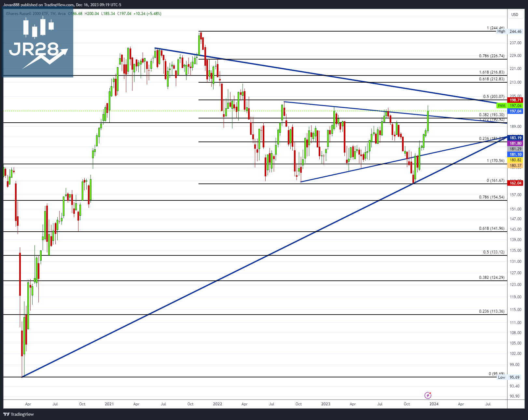The height and width of the screenshot is (420, 528).
Task: Click the 0.236 (113.36) Fibonacci label
Action: (492, 311)
